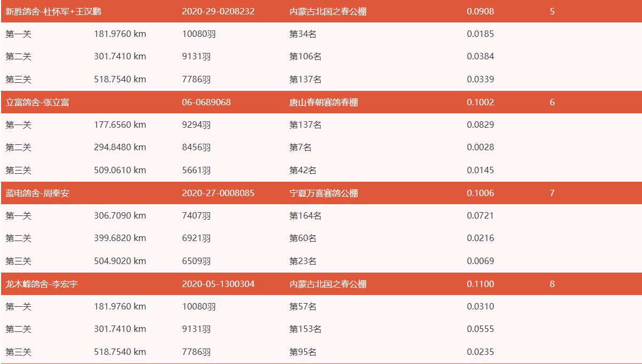The image size is (642, 364).
Task: Click total score 0.0908
Action: pos(481,11)
